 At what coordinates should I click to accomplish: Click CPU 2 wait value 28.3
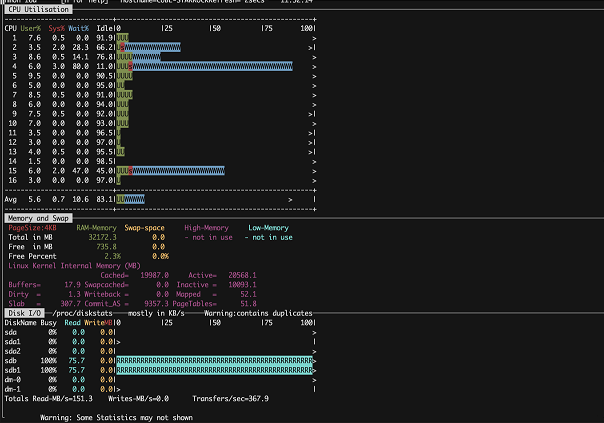(80, 47)
